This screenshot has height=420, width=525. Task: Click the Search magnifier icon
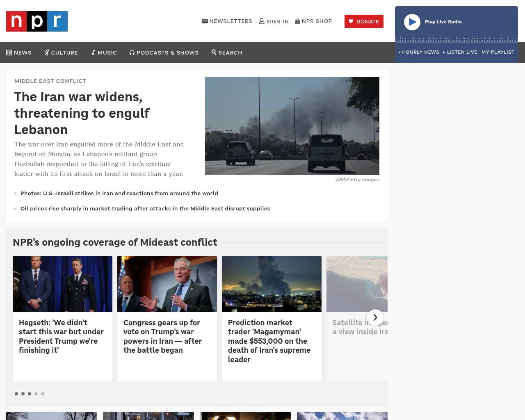[214, 52]
